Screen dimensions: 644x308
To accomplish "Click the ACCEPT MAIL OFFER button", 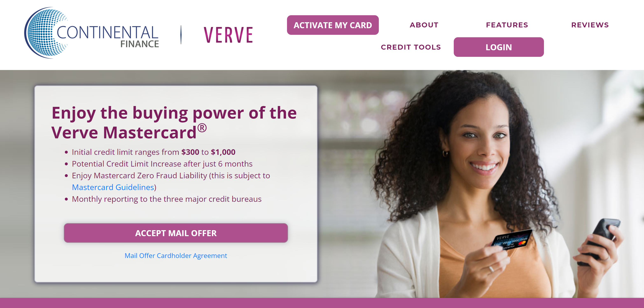I will point(176,233).
